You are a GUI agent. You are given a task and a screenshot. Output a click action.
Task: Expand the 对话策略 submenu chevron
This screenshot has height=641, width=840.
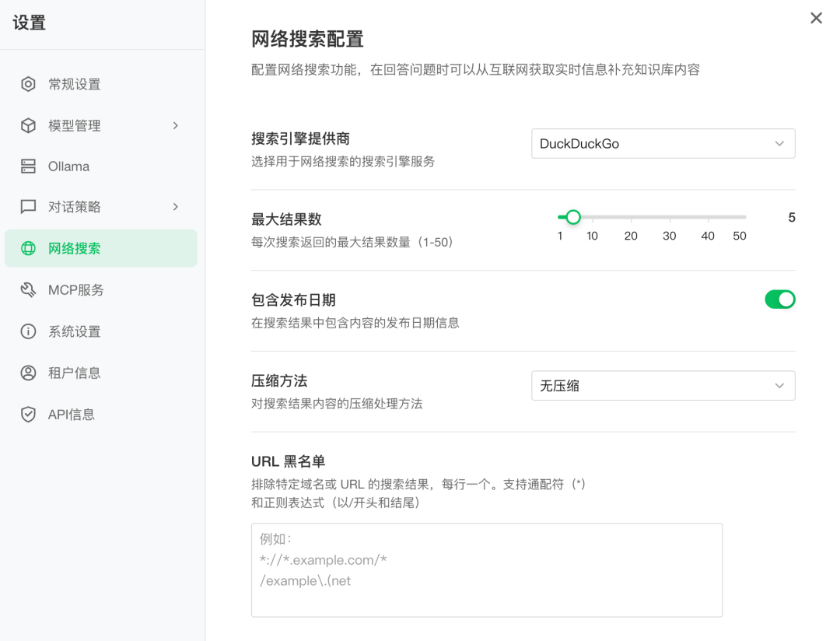click(x=176, y=207)
